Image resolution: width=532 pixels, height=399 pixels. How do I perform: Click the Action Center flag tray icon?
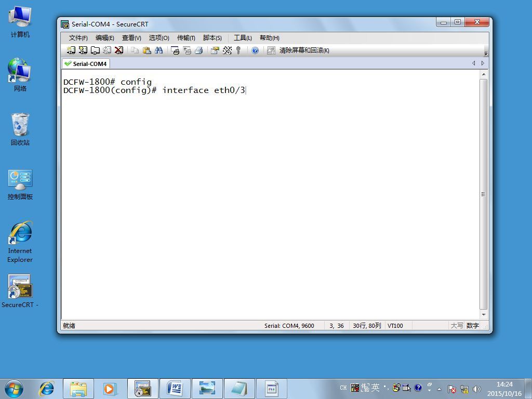pos(451,389)
